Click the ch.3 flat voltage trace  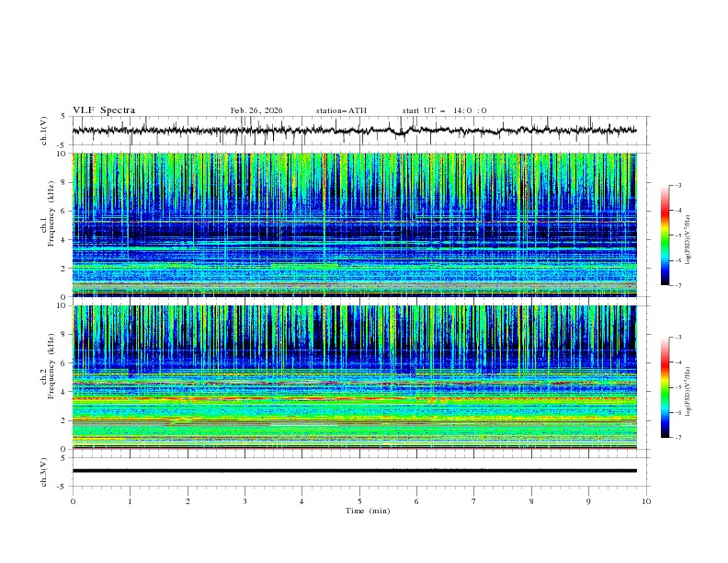[359, 470]
